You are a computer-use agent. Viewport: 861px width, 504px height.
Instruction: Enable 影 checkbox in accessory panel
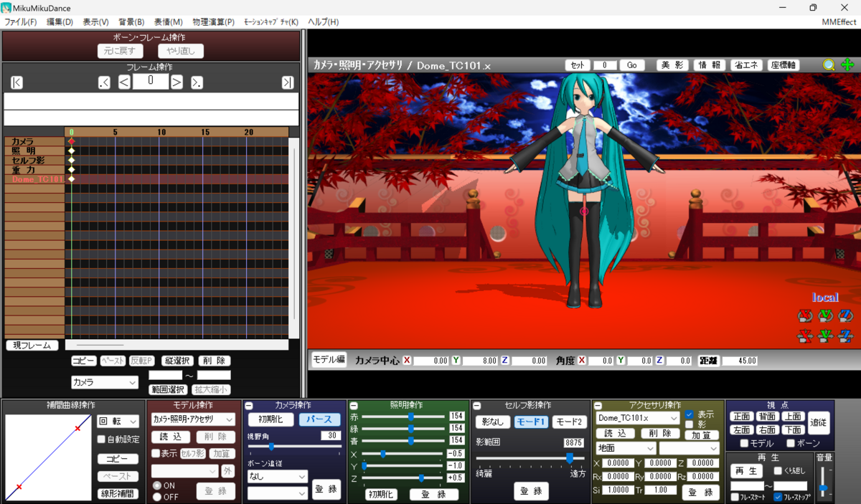coord(690,424)
